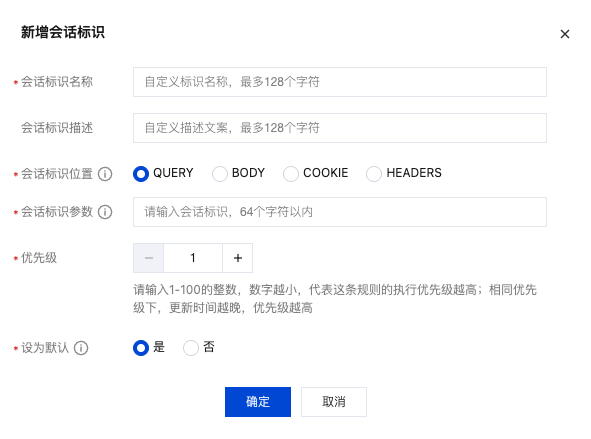Click info icon next to 会话标识位置

105,174
